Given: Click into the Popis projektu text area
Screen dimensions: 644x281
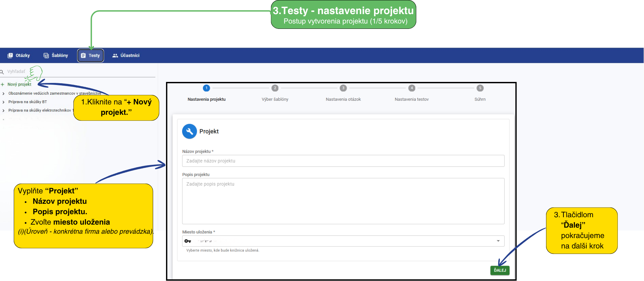Looking at the screenshot, I should (x=343, y=201).
